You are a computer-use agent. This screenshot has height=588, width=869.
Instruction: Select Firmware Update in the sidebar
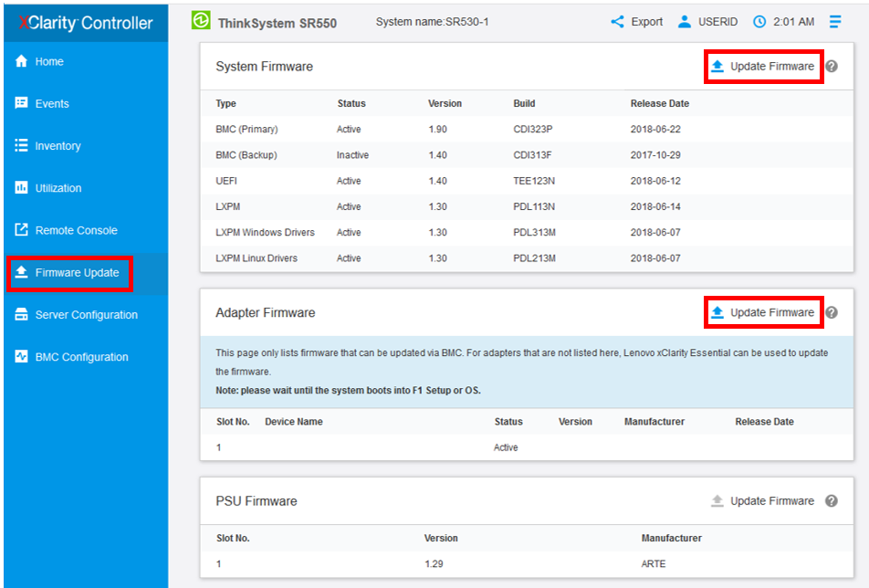(x=77, y=273)
